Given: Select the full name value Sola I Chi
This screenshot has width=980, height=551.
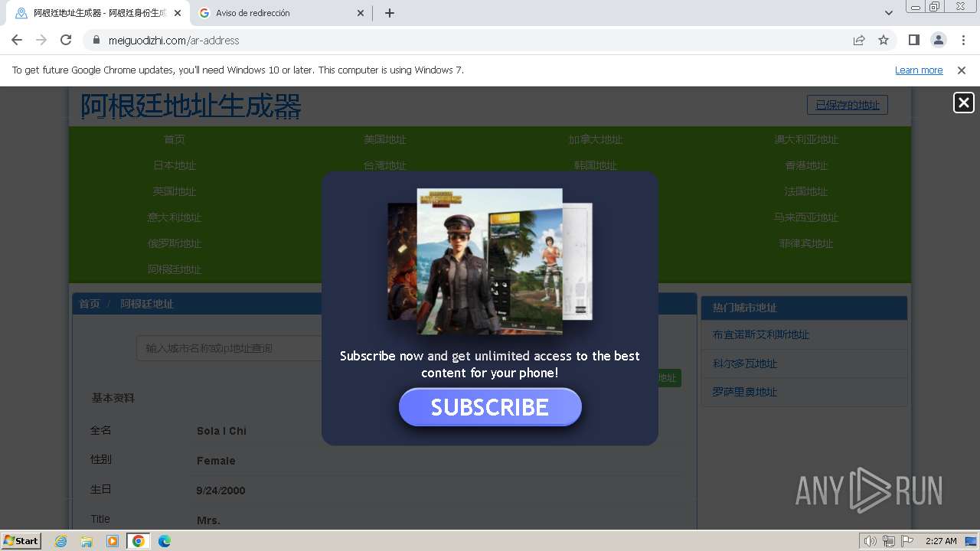Looking at the screenshot, I should (221, 431).
